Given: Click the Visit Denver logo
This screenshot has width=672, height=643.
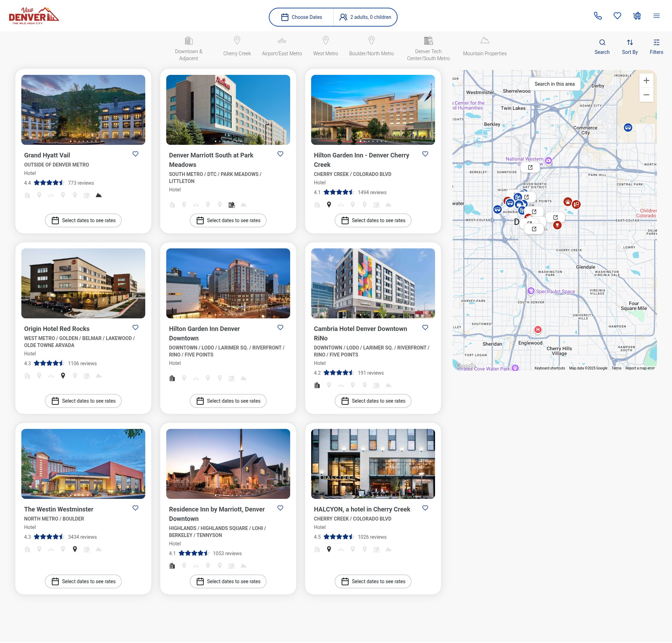Looking at the screenshot, I should [x=34, y=16].
